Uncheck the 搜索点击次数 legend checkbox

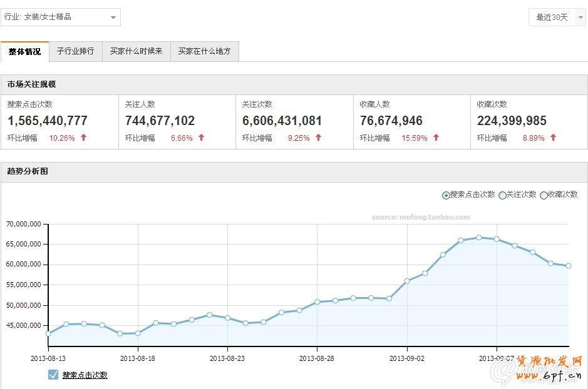point(53,375)
